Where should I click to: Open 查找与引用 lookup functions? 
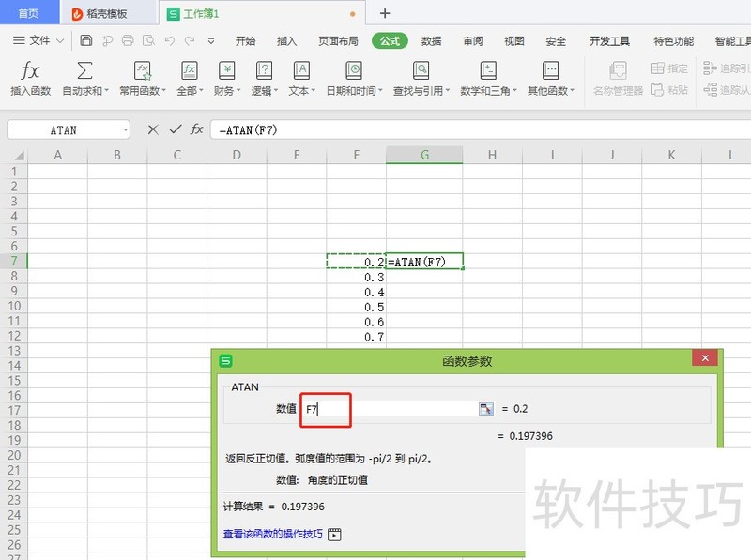pos(421,71)
